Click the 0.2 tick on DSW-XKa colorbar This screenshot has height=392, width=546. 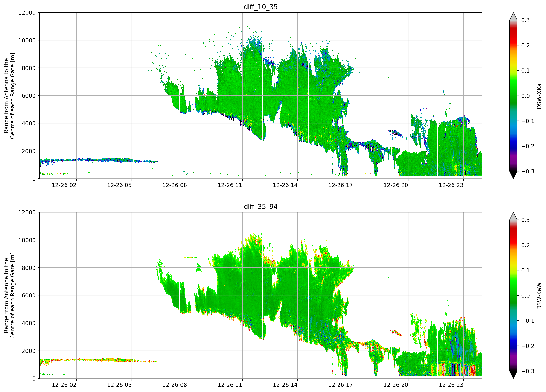click(x=526, y=45)
